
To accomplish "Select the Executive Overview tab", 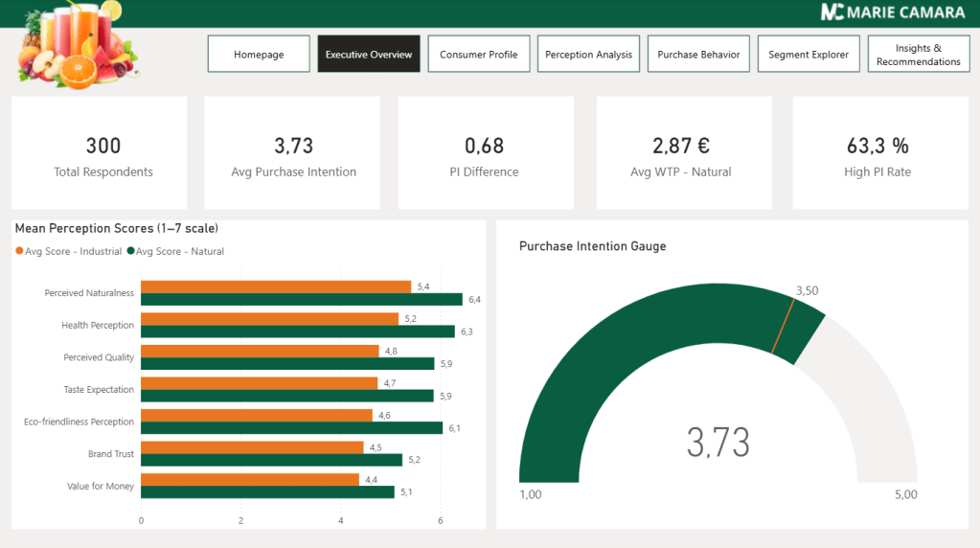I will (369, 55).
